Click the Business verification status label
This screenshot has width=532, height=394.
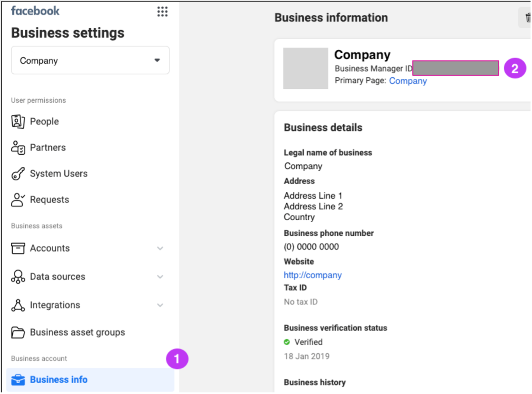(x=335, y=328)
